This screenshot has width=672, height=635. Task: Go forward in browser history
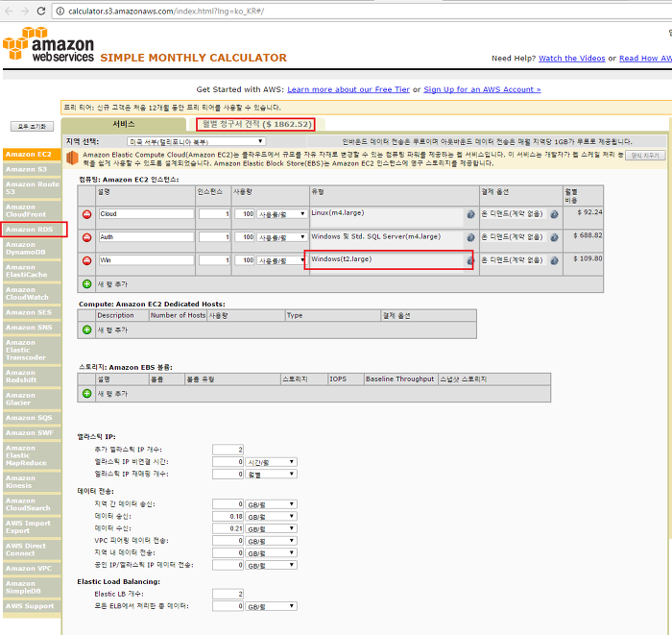tap(25, 12)
